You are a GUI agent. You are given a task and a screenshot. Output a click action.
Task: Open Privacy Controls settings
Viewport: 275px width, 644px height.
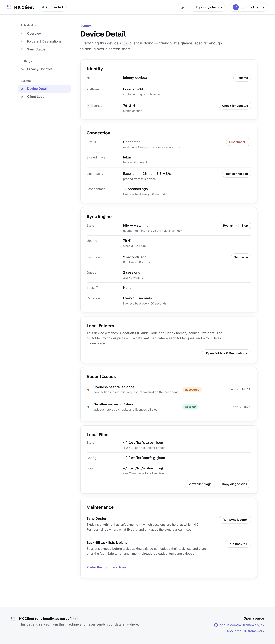[44, 69]
